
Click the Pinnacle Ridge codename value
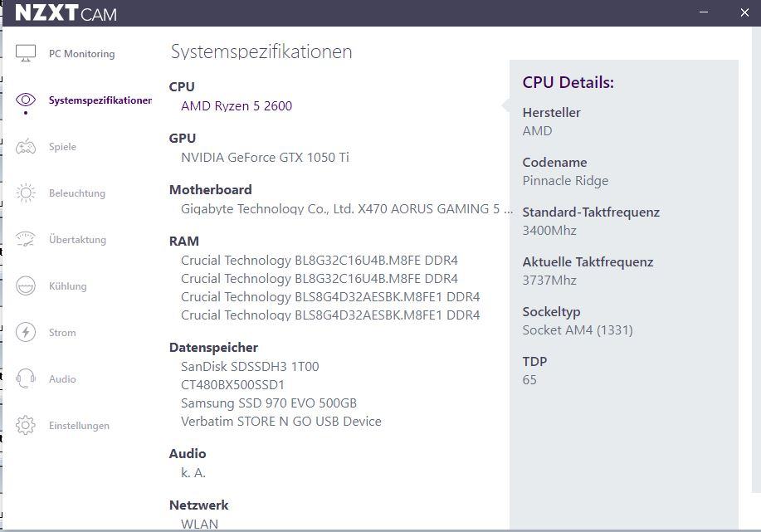(565, 181)
